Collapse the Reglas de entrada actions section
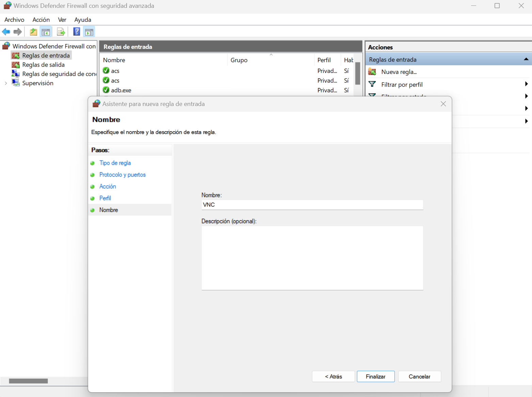This screenshot has height=397, width=532. click(x=526, y=59)
